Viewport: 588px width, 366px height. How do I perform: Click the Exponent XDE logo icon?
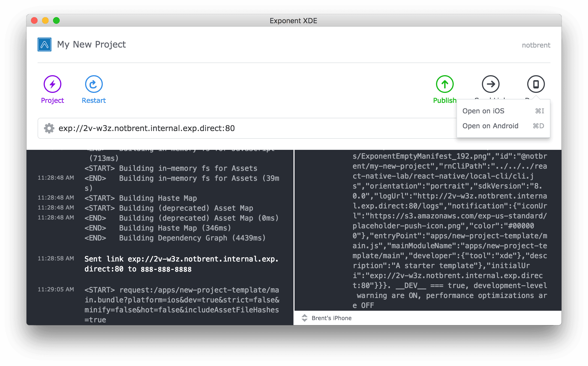point(44,45)
